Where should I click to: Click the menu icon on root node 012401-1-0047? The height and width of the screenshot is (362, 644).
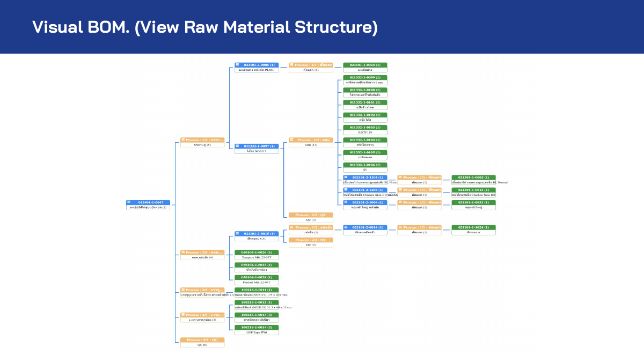tap(129, 202)
